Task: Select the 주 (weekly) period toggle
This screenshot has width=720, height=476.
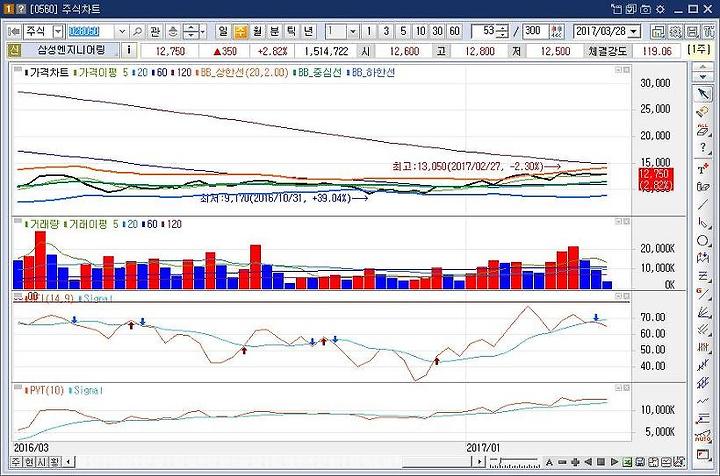Action: [240, 31]
